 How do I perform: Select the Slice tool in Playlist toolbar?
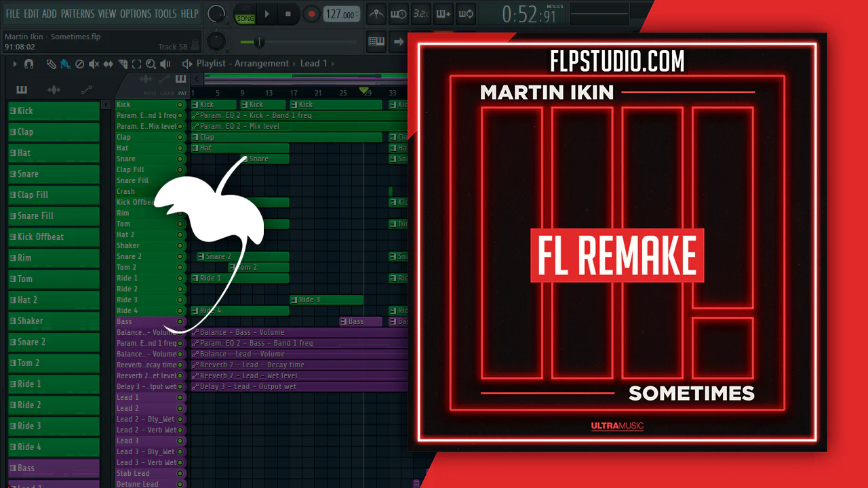coord(123,64)
